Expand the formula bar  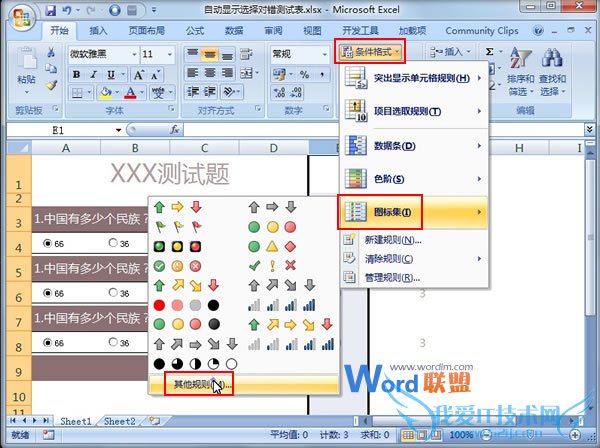pyautogui.click(x=590, y=130)
